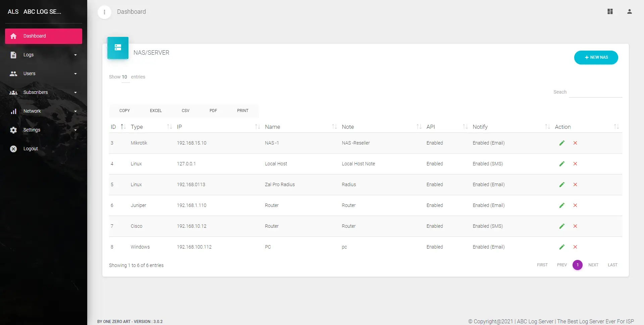Expand the Settings submenu arrow

[75, 130]
